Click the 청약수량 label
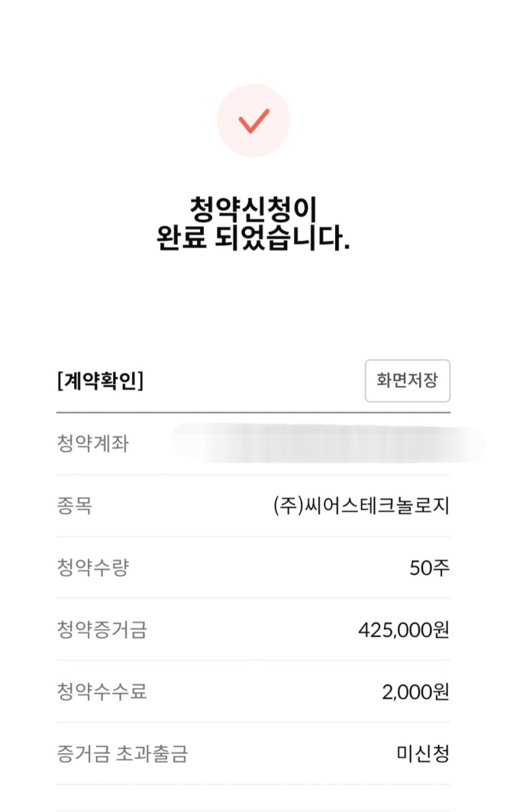 point(92,568)
